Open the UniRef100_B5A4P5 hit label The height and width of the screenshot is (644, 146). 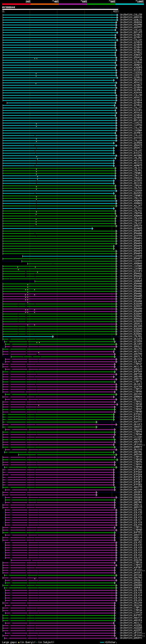click(x=131, y=231)
